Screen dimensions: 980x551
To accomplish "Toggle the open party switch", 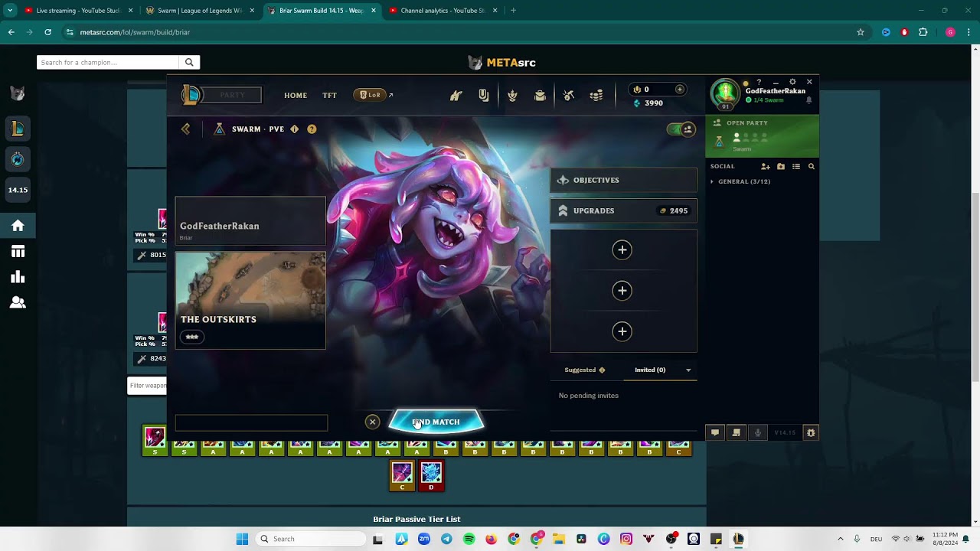I will coord(681,129).
